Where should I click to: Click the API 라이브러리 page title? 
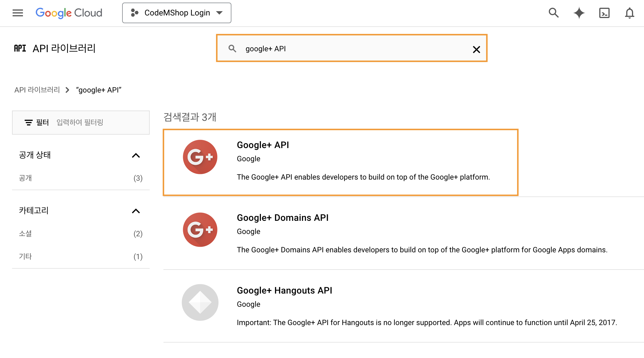64,48
